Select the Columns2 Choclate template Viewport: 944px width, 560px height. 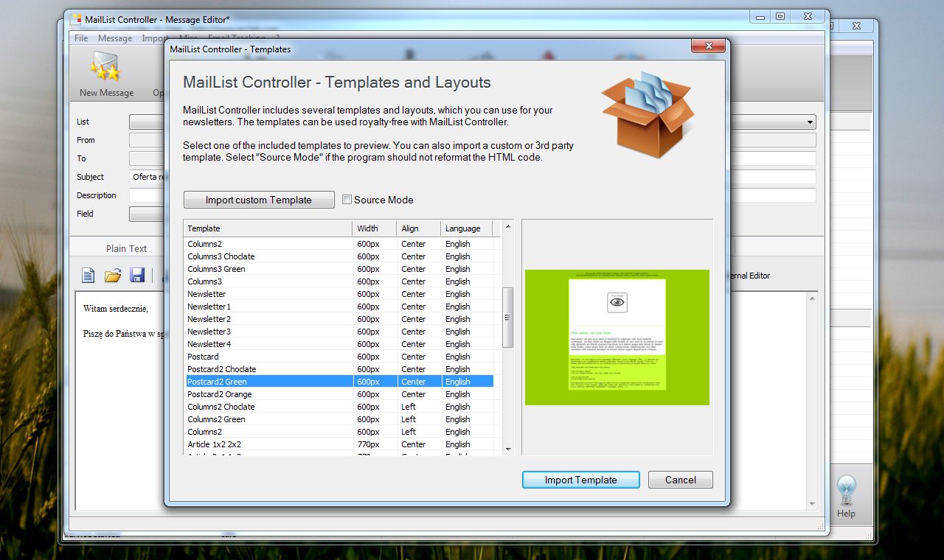339,407
